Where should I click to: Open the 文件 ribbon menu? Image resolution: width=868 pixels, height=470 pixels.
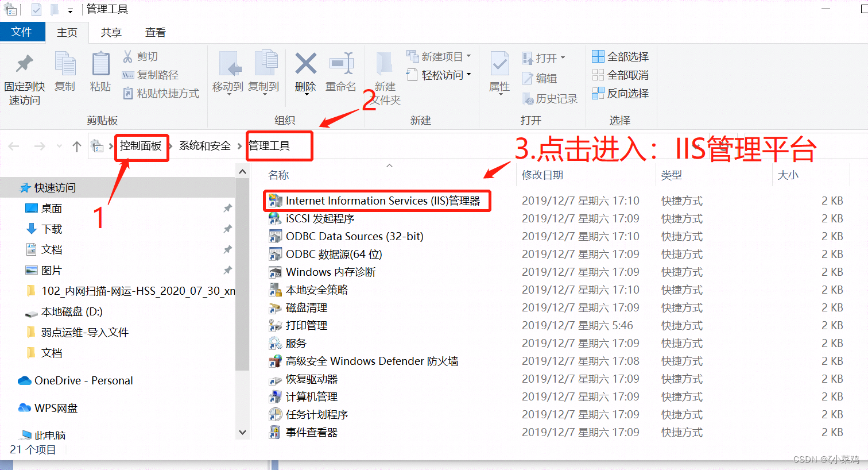(x=22, y=32)
